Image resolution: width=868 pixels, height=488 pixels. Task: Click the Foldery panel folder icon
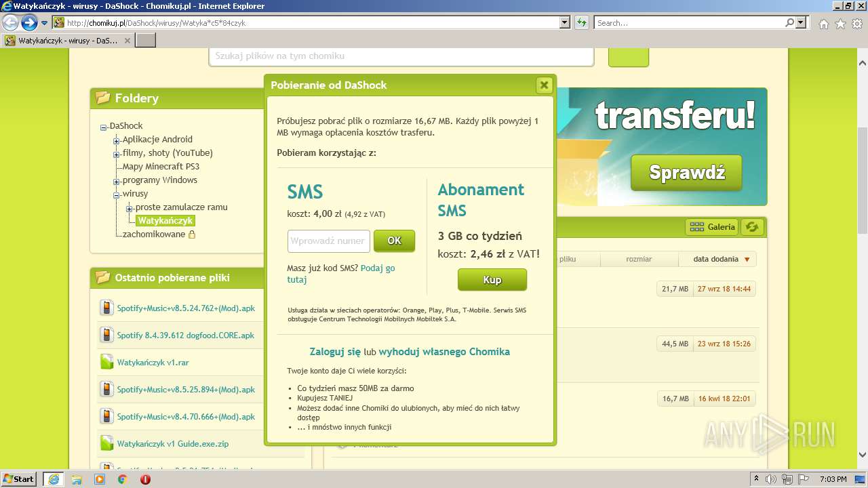(103, 98)
